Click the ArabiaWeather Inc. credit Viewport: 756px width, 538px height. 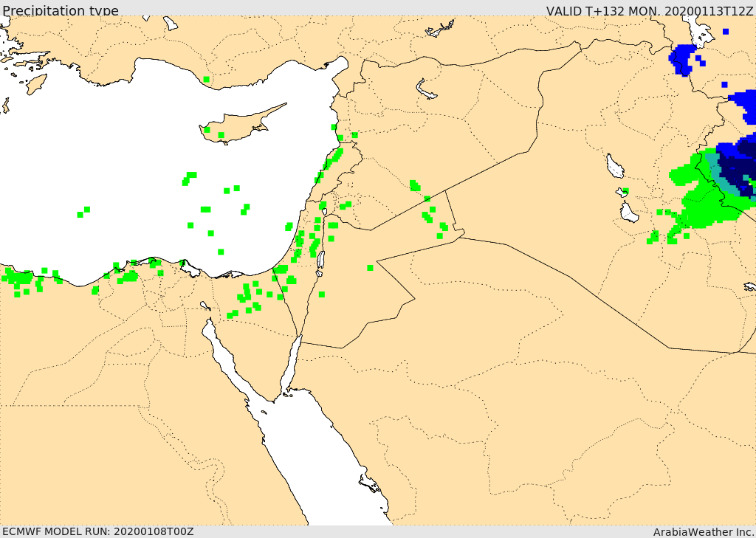tap(703, 531)
